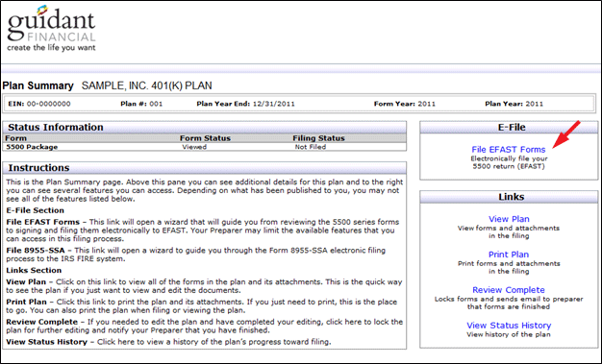
Task: Click the E-File panel header
Action: (509, 128)
